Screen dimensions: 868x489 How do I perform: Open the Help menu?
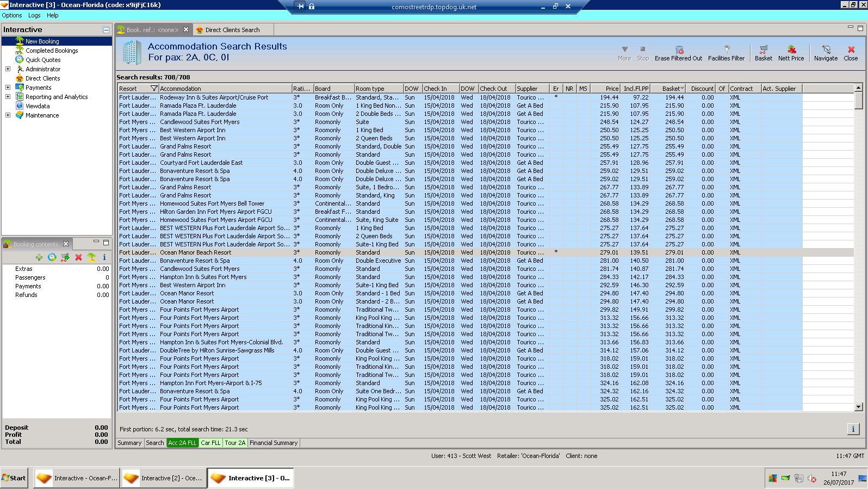tap(52, 15)
